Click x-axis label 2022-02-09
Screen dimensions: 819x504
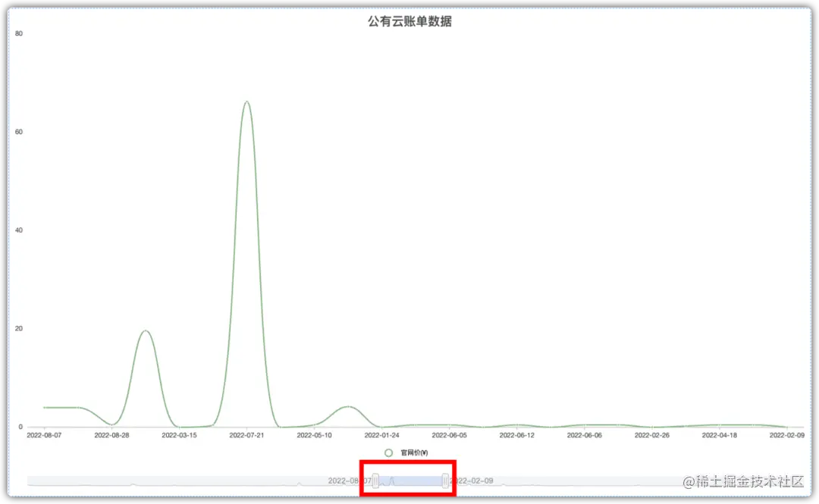787,435
